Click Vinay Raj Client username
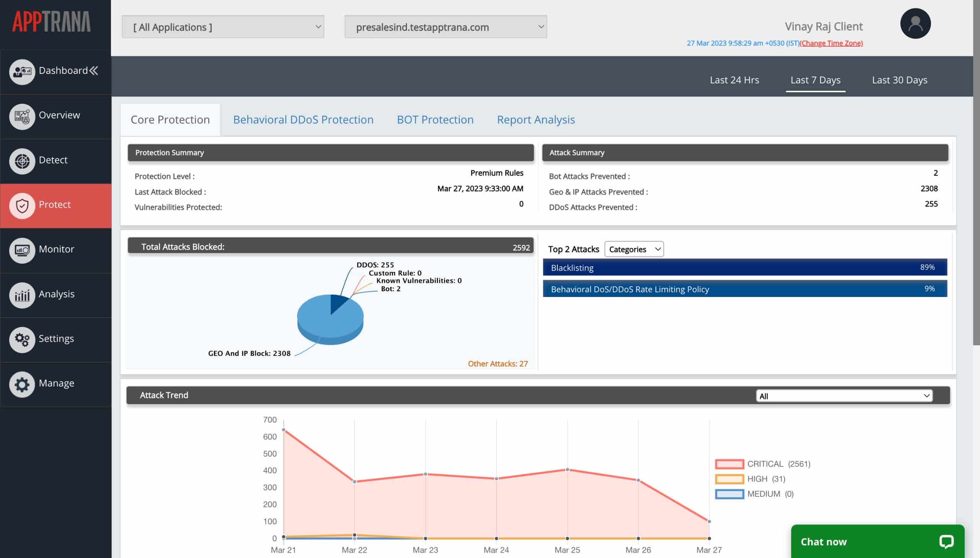Viewport: 980px width, 558px height. (823, 26)
